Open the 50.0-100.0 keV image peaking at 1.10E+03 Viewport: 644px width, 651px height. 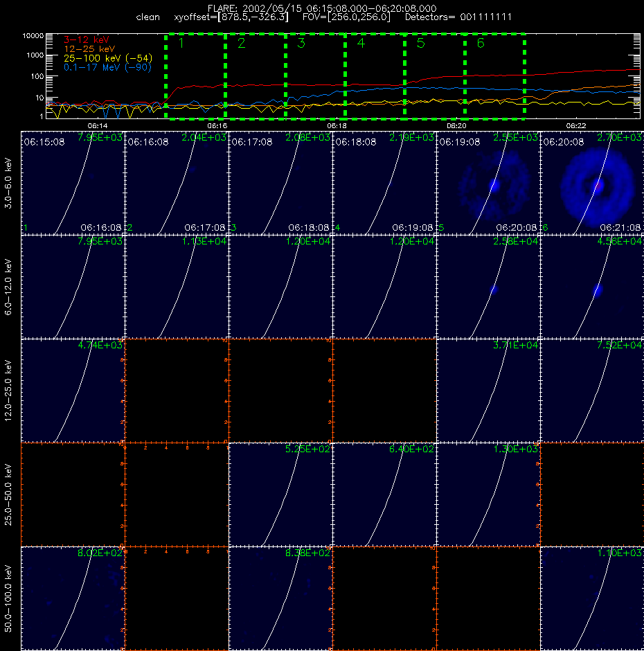click(x=592, y=598)
